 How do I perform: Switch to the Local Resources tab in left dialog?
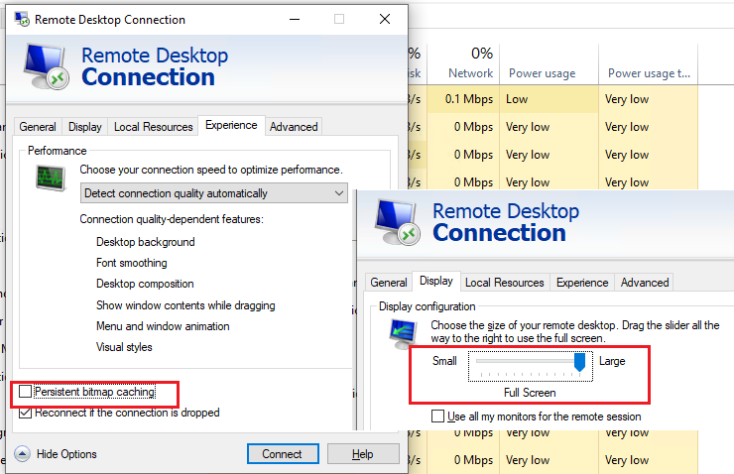(x=153, y=127)
